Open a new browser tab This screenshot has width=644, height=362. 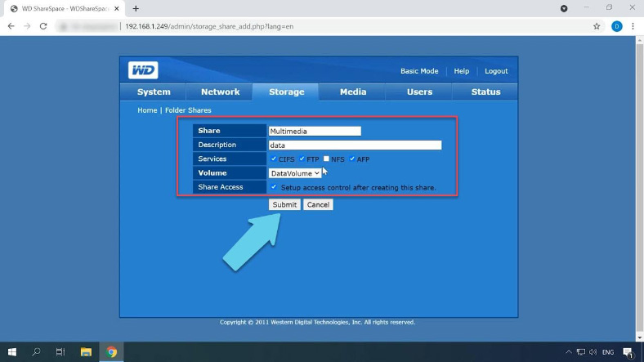click(x=136, y=8)
